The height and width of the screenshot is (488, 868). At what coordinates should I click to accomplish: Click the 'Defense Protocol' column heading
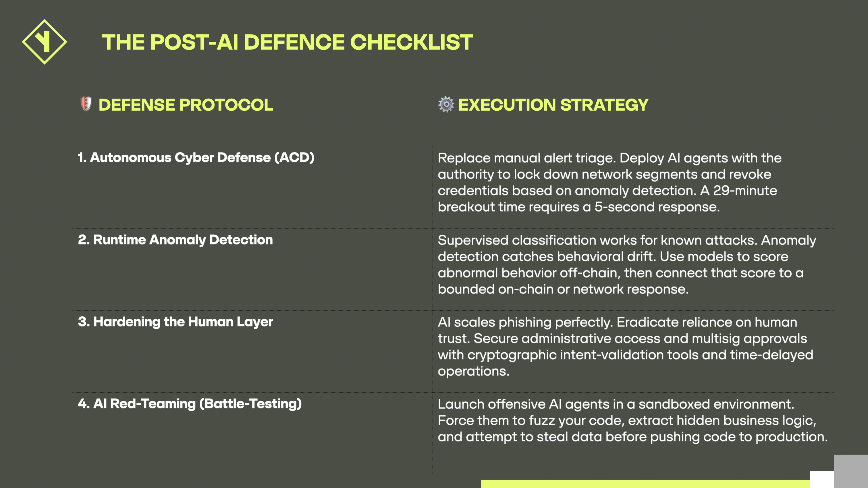click(x=186, y=105)
